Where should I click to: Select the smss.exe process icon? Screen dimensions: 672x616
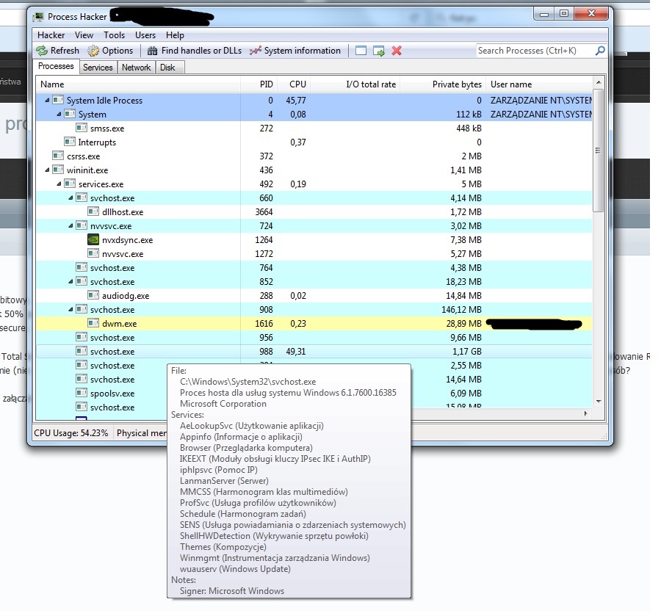[x=82, y=128]
